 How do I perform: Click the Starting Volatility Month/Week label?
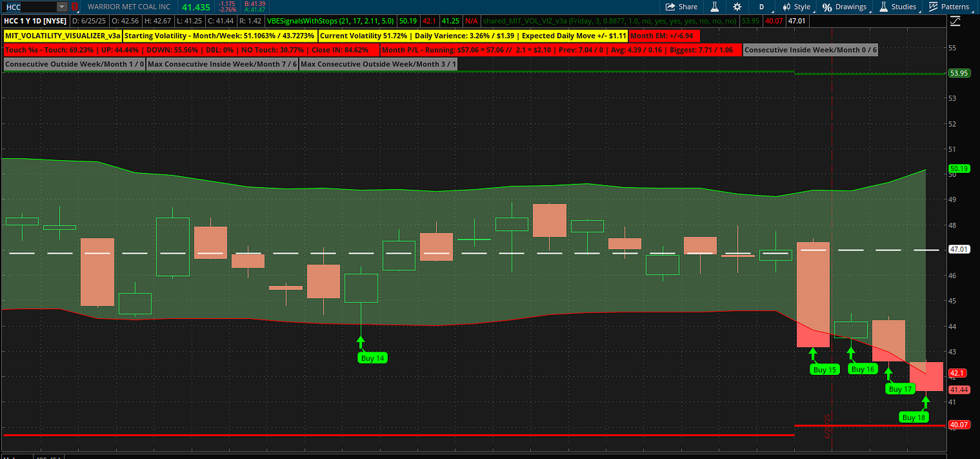click(x=219, y=35)
